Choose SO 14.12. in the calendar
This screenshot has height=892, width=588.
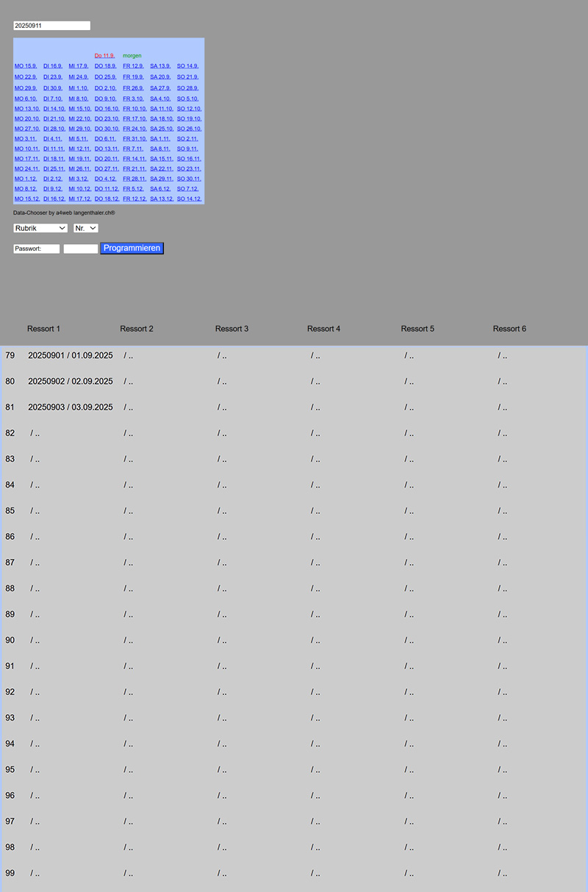[189, 199]
